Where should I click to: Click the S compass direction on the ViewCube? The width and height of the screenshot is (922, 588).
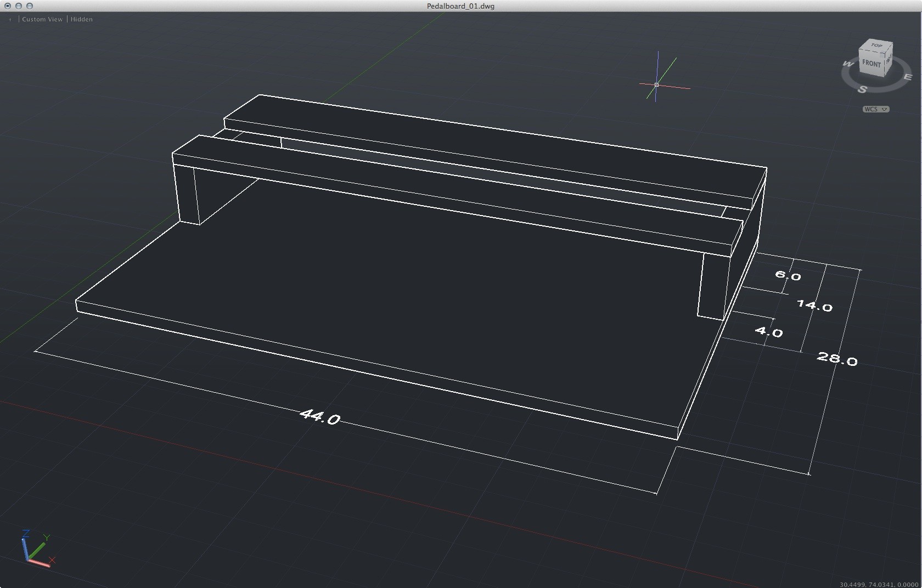pyautogui.click(x=863, y=89)
